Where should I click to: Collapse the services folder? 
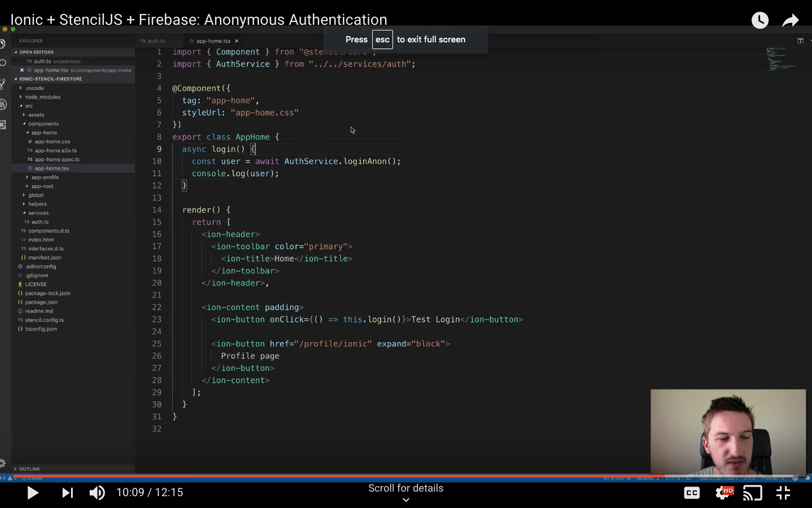38,213
